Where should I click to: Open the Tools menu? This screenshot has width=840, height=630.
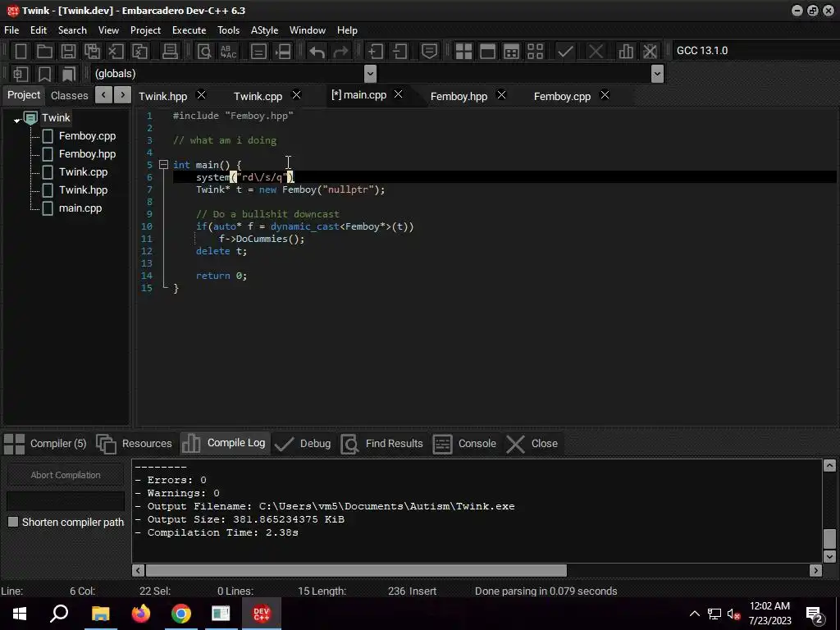[228, 30]
